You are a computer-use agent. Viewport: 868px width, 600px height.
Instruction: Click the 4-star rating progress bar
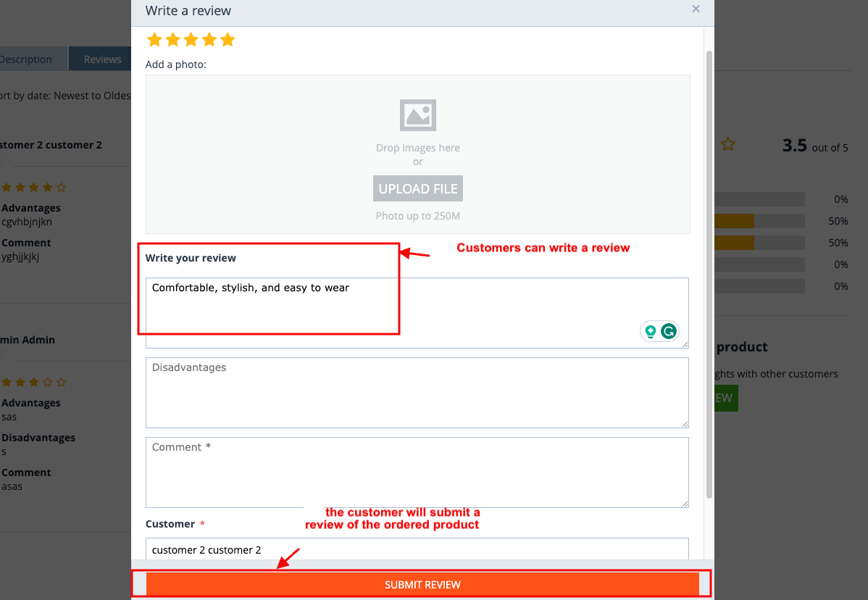click(x=759, y=221)
